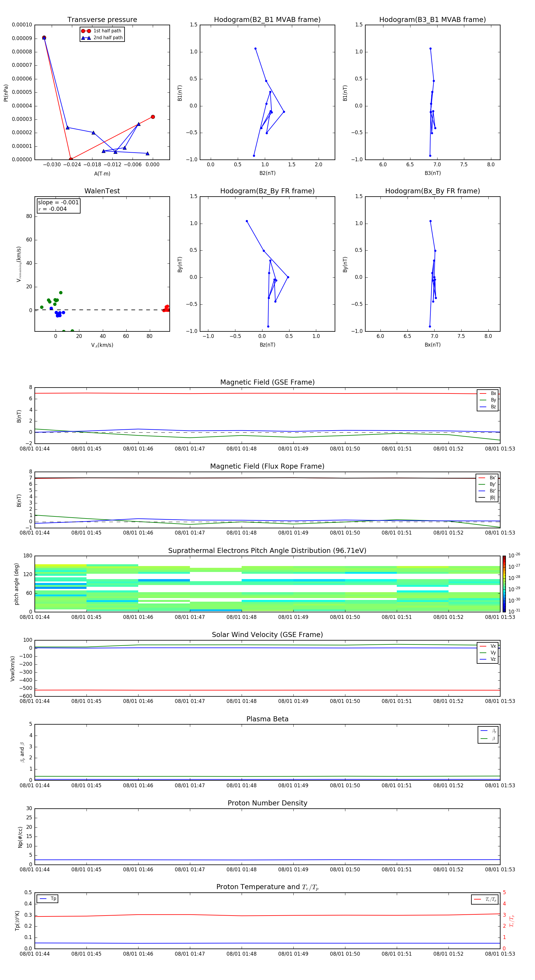Viewport: 535px width, 980px height.
Task: Click the "WalenTest" plot title
Action: 102,191
